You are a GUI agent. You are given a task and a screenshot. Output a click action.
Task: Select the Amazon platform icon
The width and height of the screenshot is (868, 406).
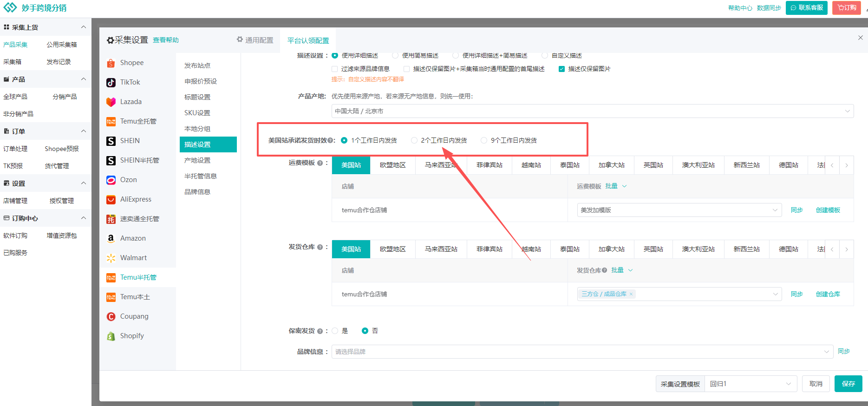[111, 239]
